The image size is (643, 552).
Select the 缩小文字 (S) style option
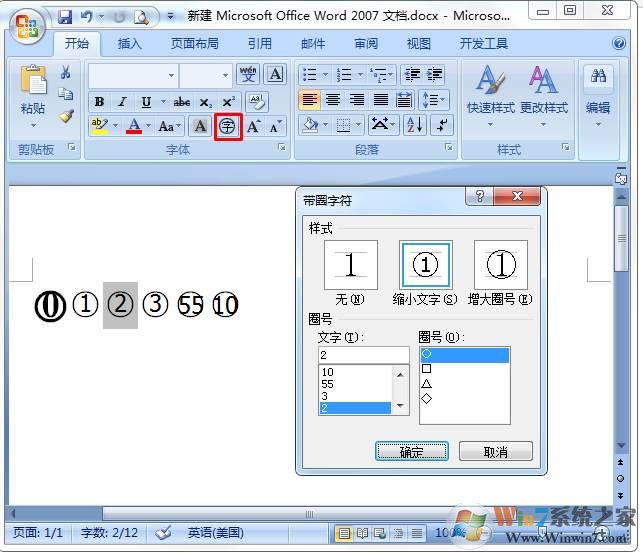click(x=425, y=265)
